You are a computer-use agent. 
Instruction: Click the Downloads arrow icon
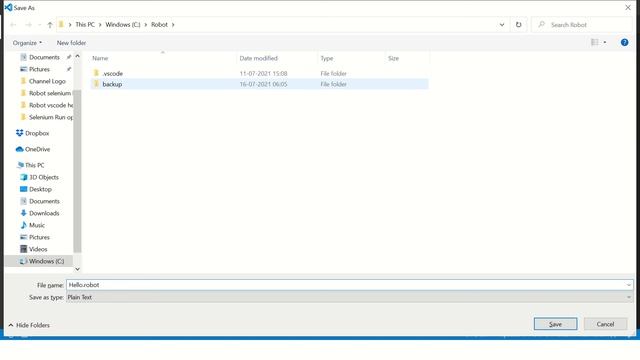(x=24, y=213)
